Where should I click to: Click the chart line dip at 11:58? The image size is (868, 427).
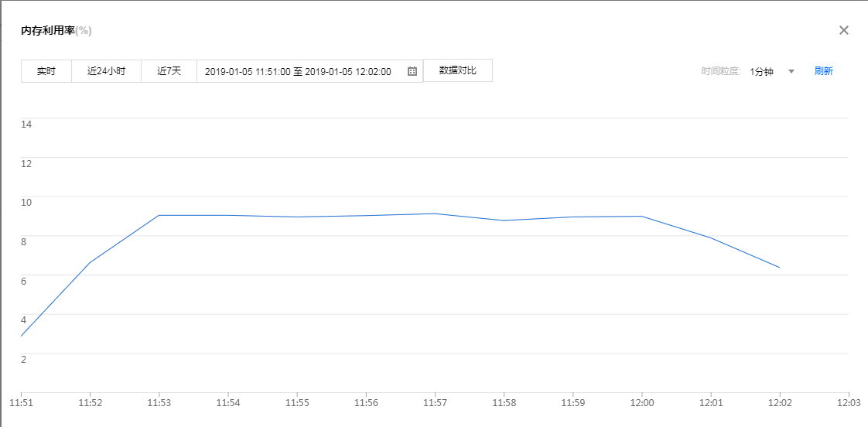click(504, 220)
